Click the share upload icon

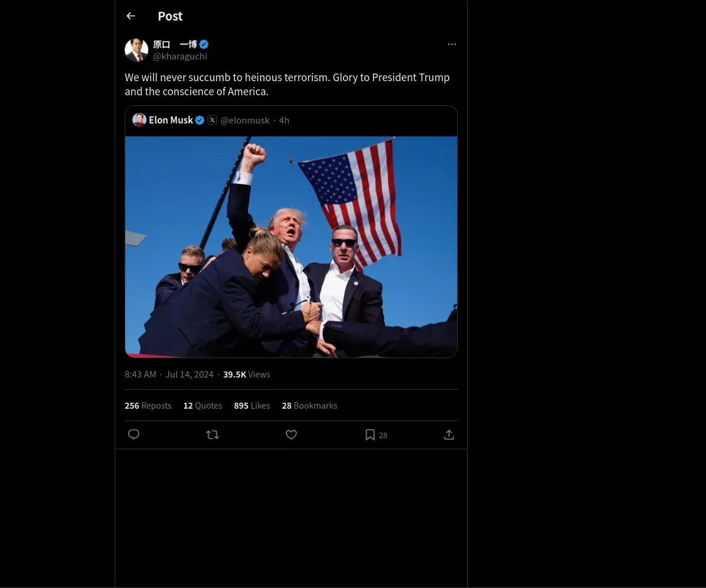449,435
